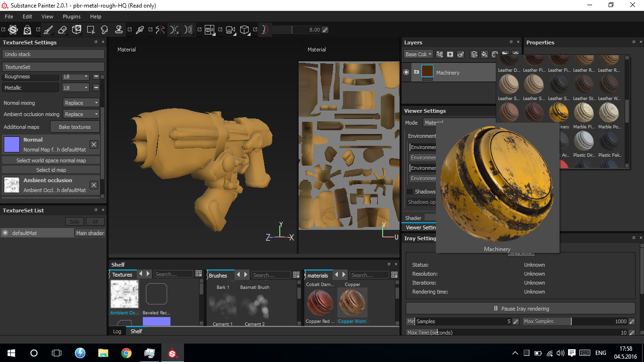
Task: Go to next Textures shelf category arrow
Action: pyautogui.click(x=148, y=274)
